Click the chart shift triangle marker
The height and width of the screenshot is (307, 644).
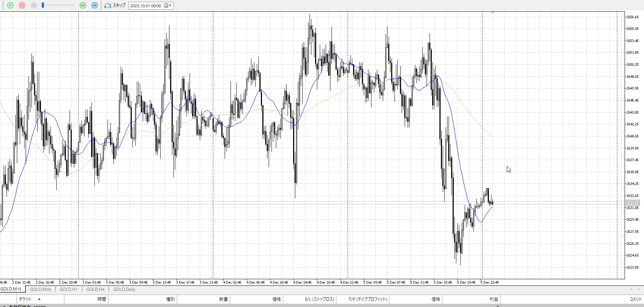pos(493,13)
